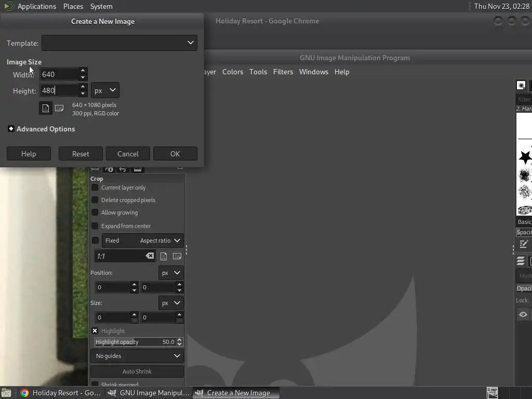Uncheck the Highlight checkbox
This screenshot has height=399, width=532.
pos(95,330)
